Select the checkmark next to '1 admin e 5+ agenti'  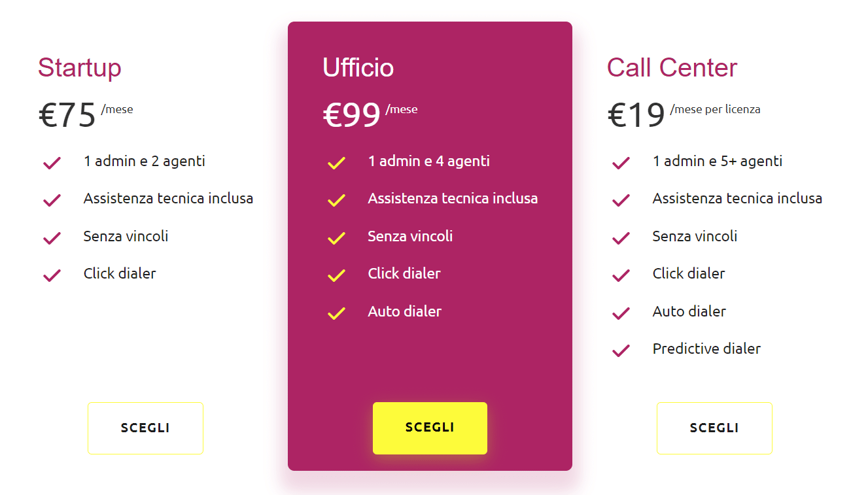coord(620,163)
